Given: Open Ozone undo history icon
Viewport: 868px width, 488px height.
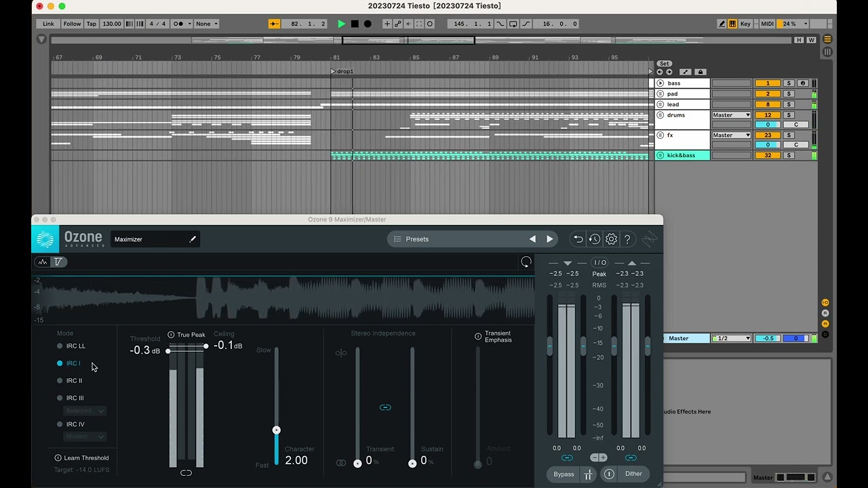Looking at the screenshot, I should [595, 239].
